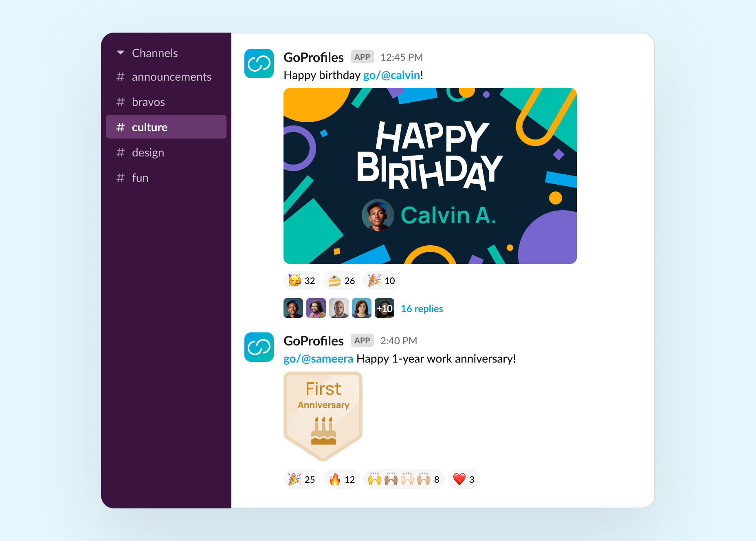This screenshot has width=756, height=541.
Task: Click the hash icon beside fun
Action: (x=120, y=178)
